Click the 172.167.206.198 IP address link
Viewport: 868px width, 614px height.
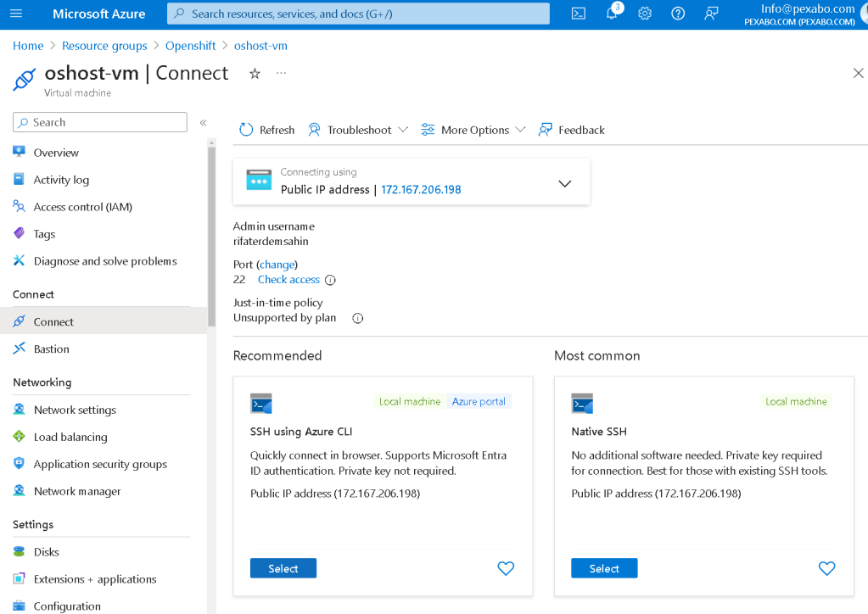(421, 190)
